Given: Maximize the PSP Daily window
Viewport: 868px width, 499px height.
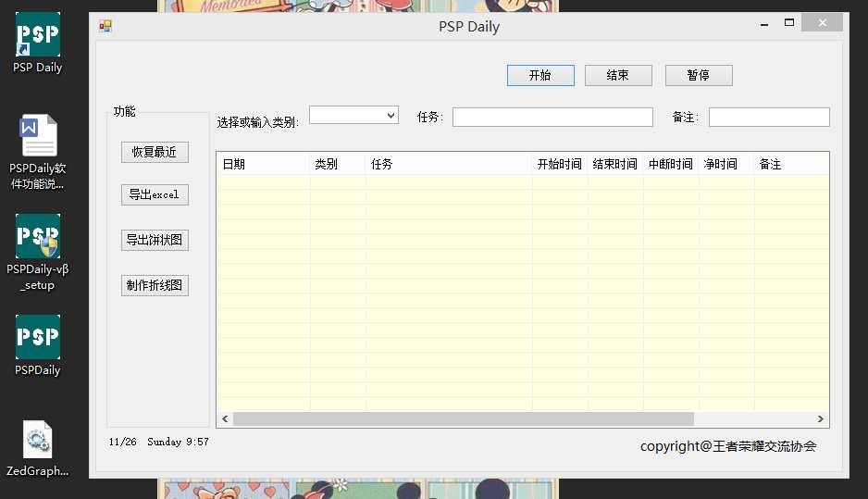Looking at the screenshot, I should (x=789, y=23).
